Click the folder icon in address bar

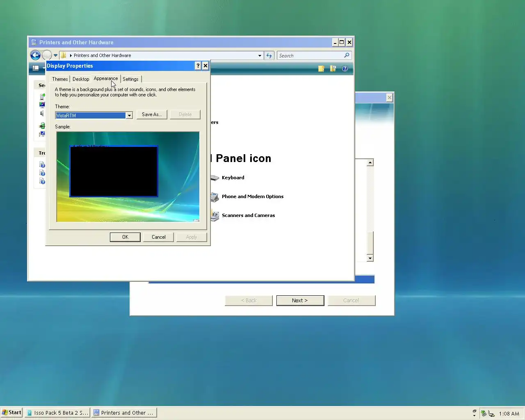(x=63, y=55)
